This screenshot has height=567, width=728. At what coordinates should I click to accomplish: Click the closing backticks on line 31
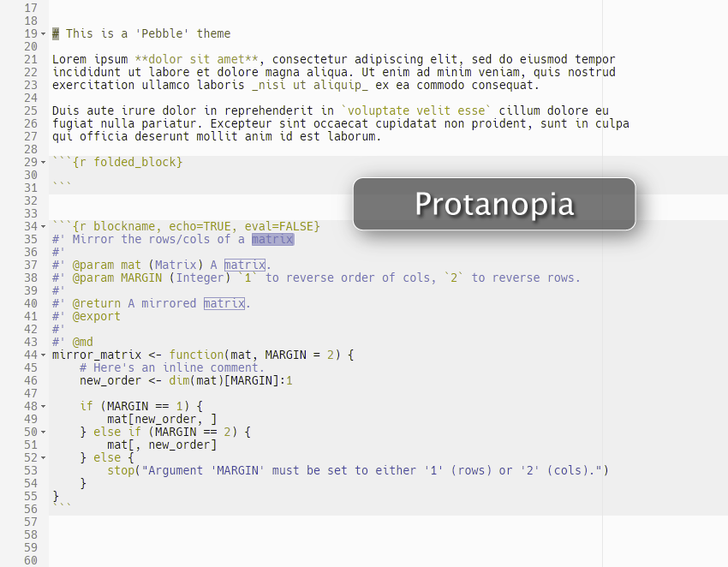coord(63,185)
